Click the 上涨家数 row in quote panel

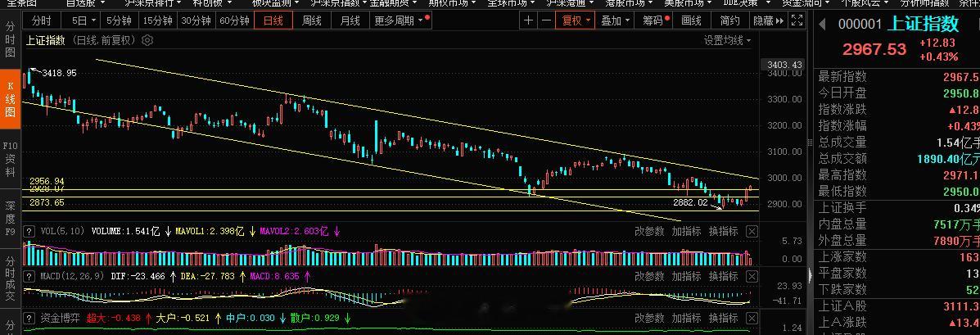click(896, 257)
